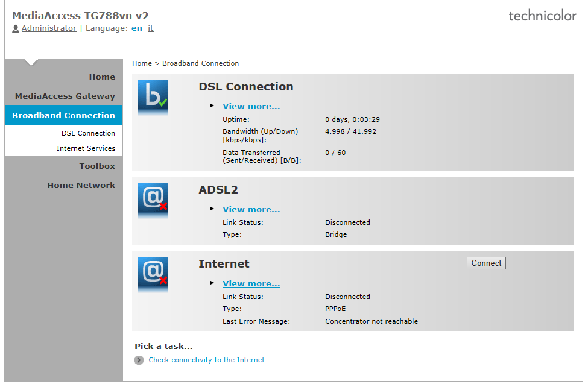Click Home in the breadcrumb
The width and height of the screenshot is (588, 384).
pyautogui.click(x=142, y=63)
